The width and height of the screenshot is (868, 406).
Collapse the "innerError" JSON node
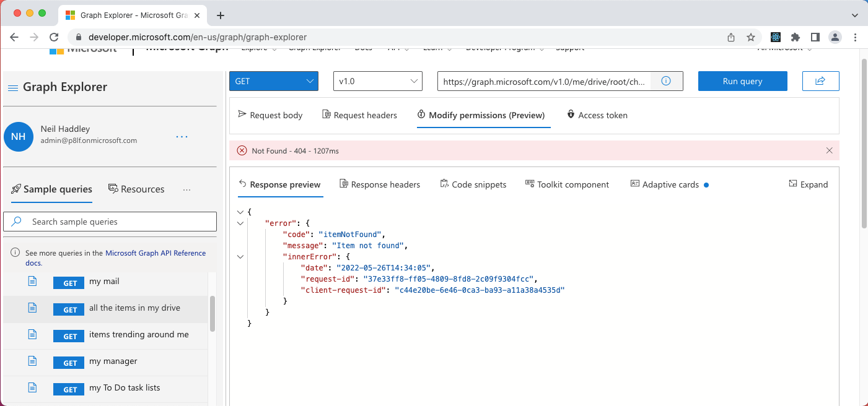[x=240, y=257]
